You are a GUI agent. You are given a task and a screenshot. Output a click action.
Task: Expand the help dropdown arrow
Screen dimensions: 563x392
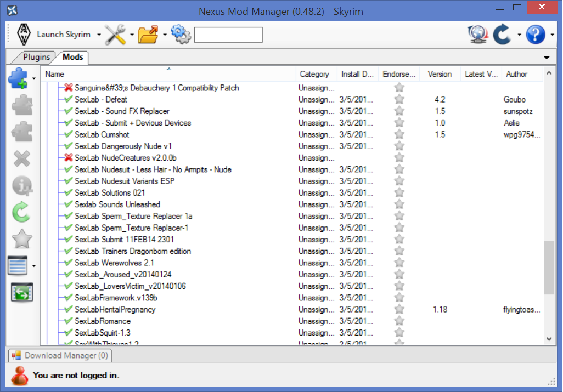(x=552, y=35)
